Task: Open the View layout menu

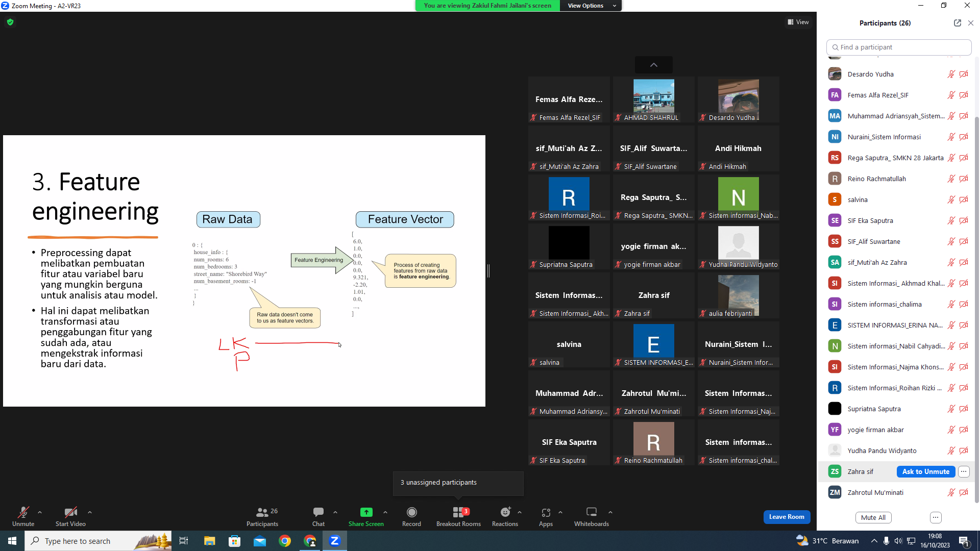Action: [798, 22]
